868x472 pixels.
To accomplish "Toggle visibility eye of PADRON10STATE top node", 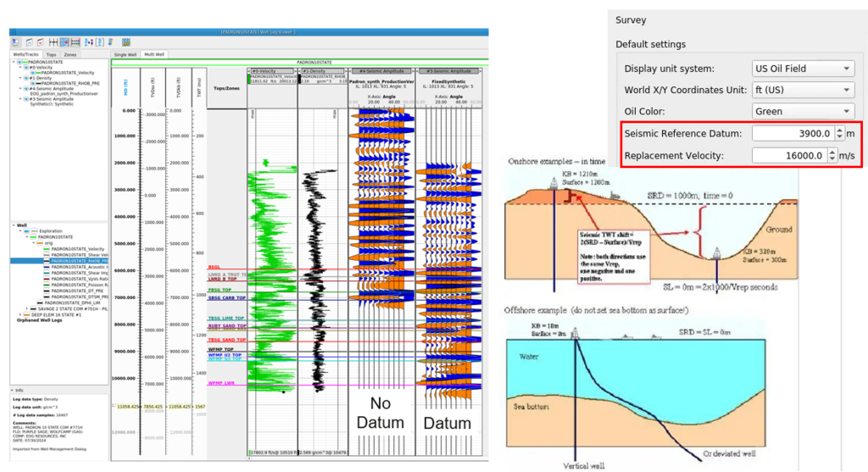I will 19,62.
